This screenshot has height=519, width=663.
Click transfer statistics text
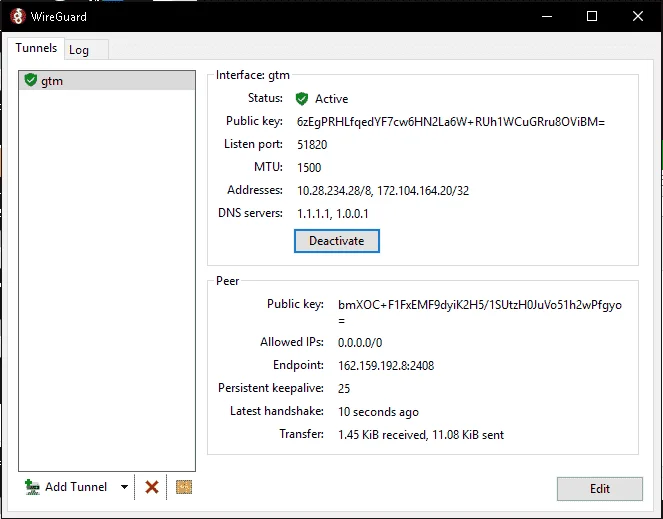(x=421, y=434)
